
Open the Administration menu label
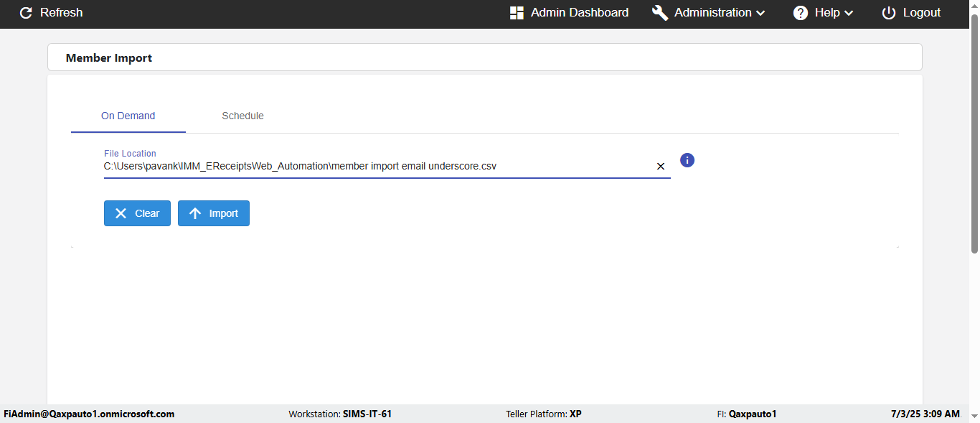tap(713, 13)
